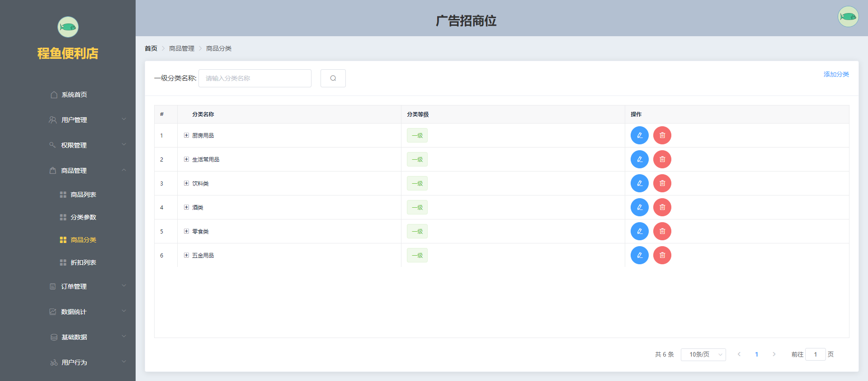
Task: Edit the 饮料类 category
Action: coord(639,183)
